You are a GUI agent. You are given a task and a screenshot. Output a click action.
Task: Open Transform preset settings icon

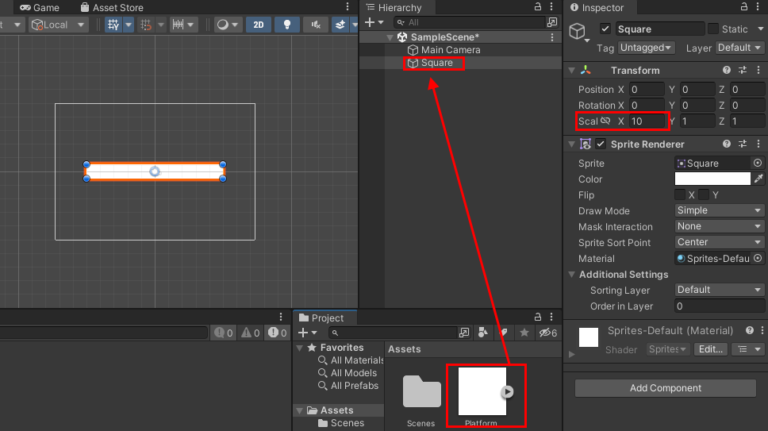coord(742,71)
